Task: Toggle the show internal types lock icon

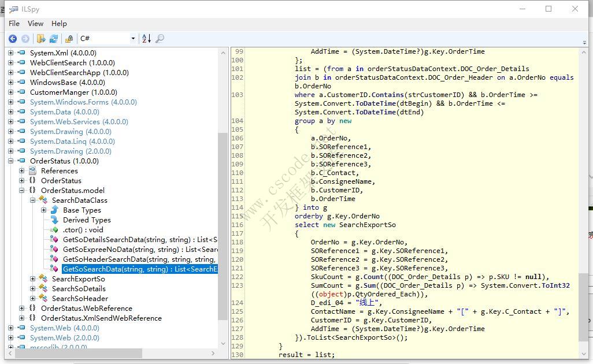Action: point(69,39)
